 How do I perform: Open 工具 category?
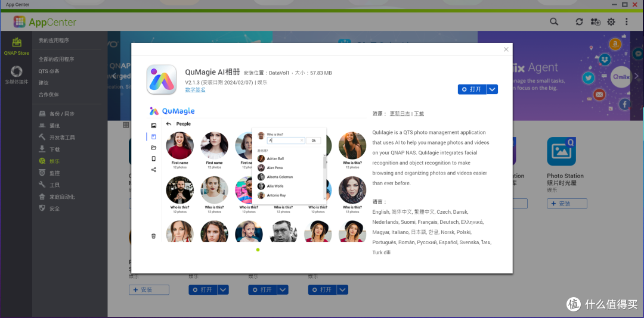point(49,185)
